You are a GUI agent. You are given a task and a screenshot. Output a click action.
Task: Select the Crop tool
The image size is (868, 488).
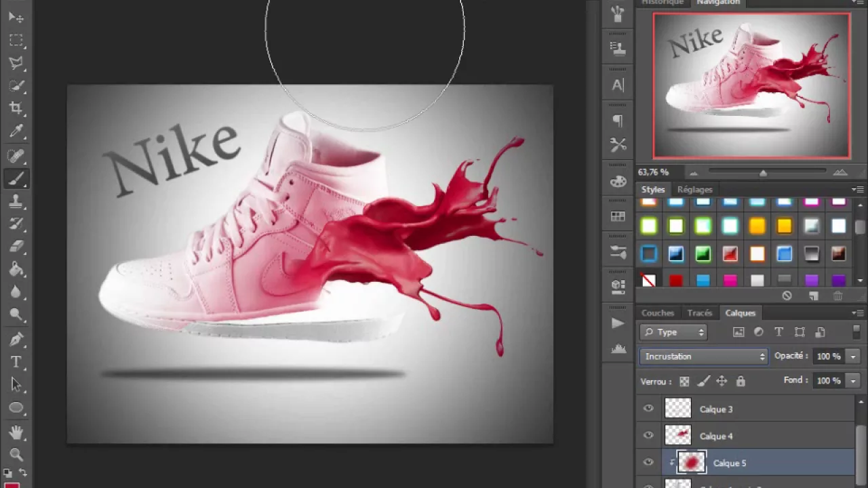(x=16, y=108)
